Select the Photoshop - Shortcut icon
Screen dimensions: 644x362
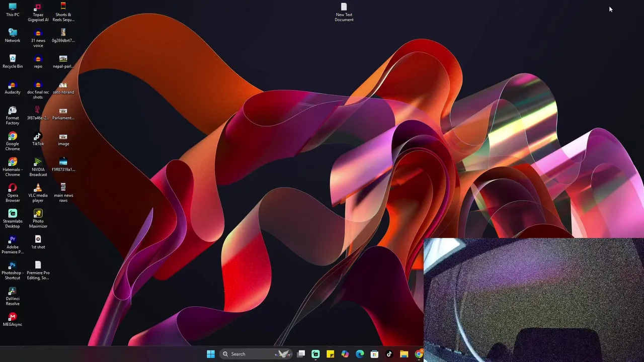pyautogui.click(x=13, y=270)
